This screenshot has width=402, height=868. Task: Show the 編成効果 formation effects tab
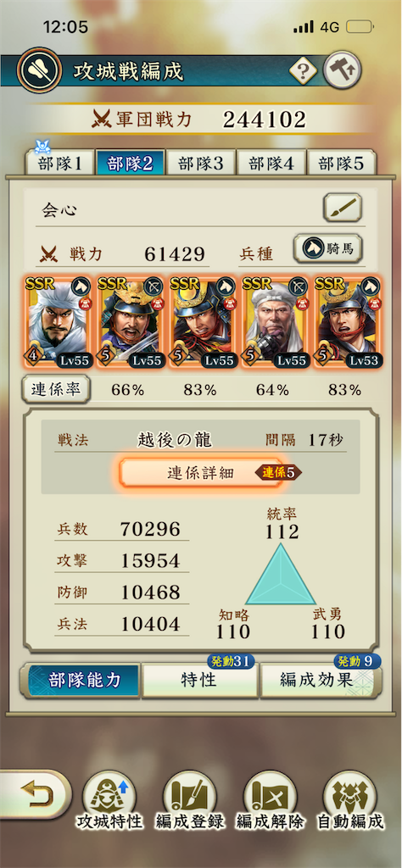pyautogui.click(x=320, y=681)
